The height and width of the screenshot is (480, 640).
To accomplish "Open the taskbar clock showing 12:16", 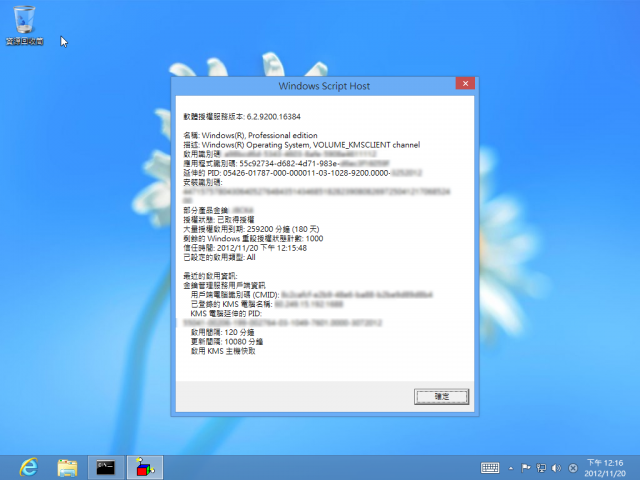I will (x=605, y=468).
